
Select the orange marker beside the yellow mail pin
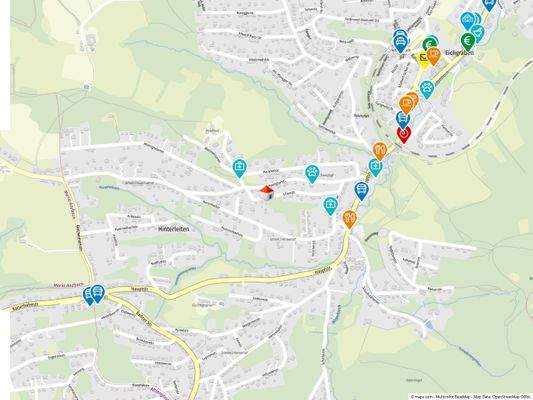(433, 56)
